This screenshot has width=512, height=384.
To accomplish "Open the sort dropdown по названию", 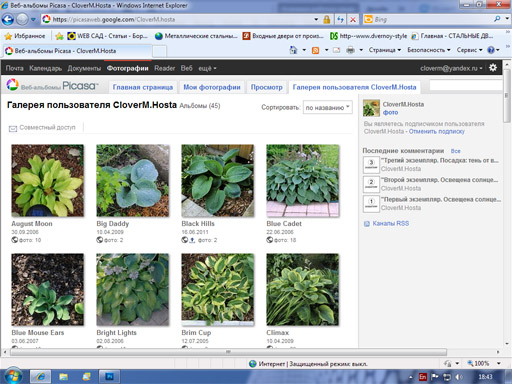I will 327,107.
